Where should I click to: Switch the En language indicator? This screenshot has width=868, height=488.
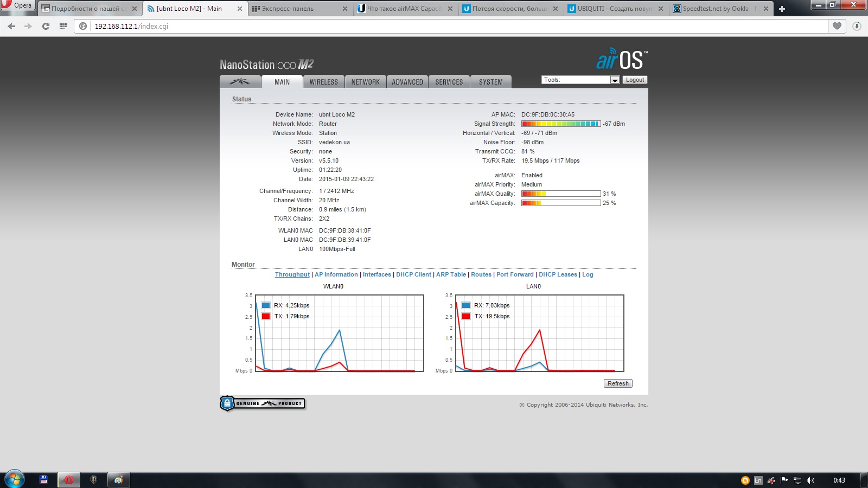click(758, 480)
